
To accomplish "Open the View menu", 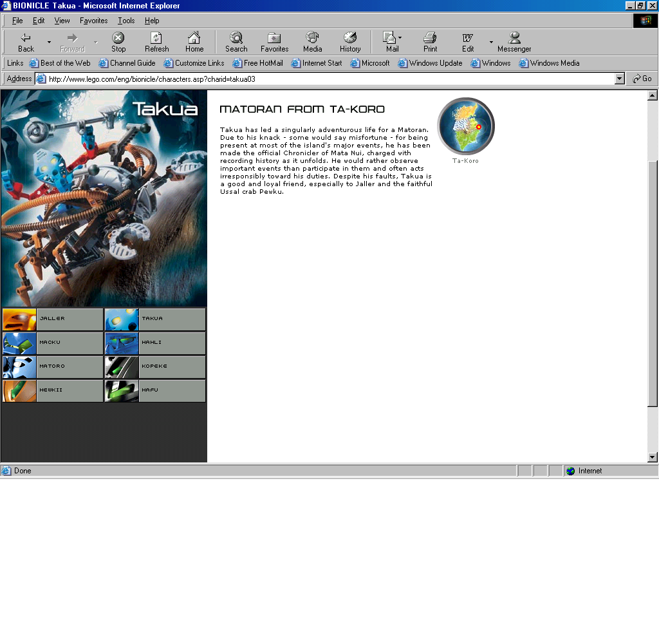I will click(x=62, y=21).
